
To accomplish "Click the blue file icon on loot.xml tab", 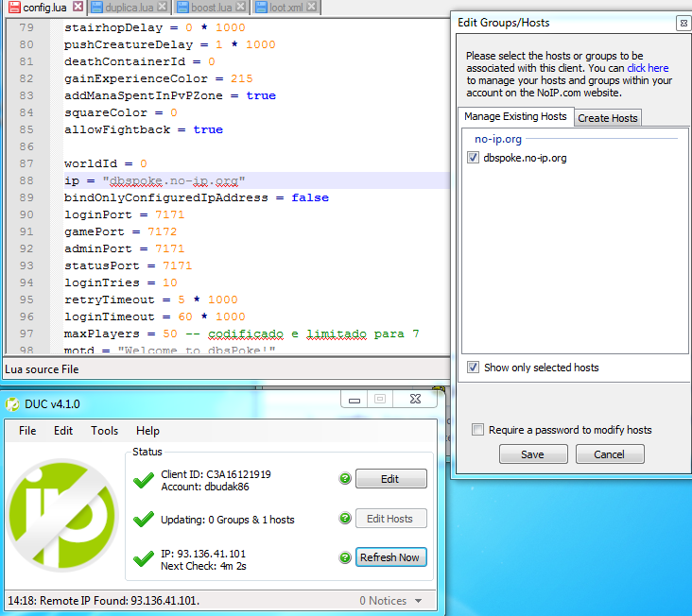I will click(x=261, y=7).
